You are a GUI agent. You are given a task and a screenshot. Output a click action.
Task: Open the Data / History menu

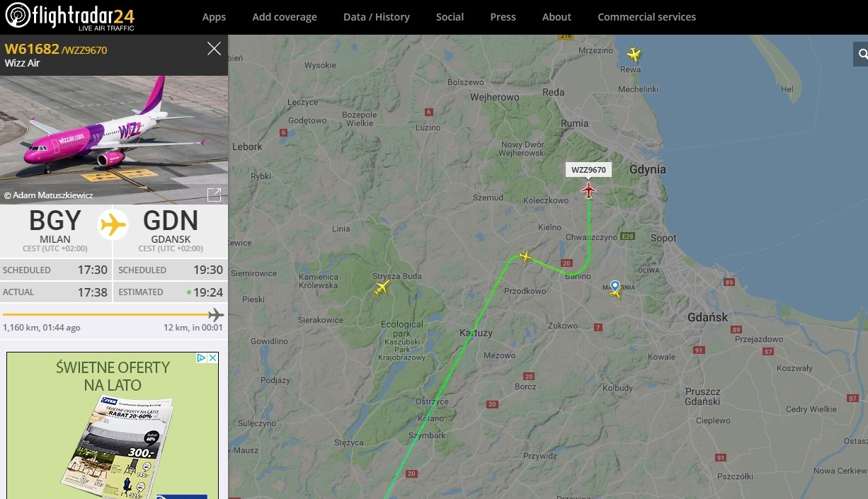coord(377,17)
